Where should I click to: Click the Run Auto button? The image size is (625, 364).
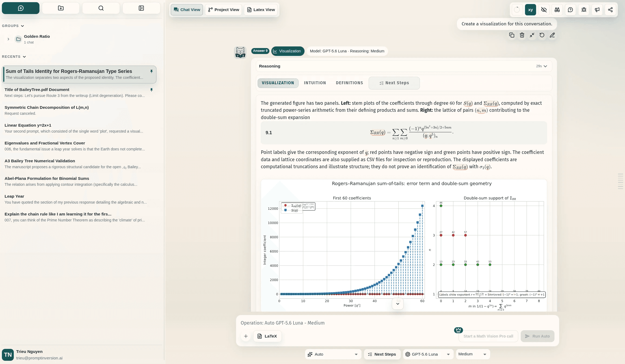click(x=537, y=336)
